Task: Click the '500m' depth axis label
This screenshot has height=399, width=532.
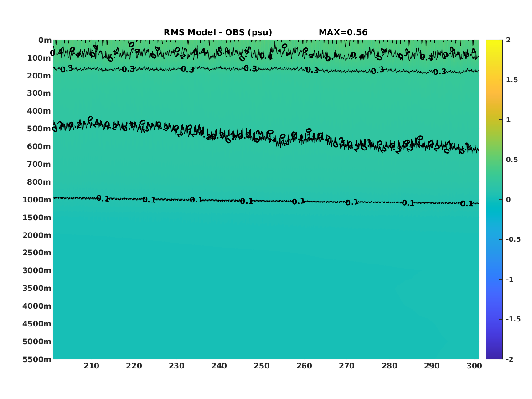Action: [39, 129]
